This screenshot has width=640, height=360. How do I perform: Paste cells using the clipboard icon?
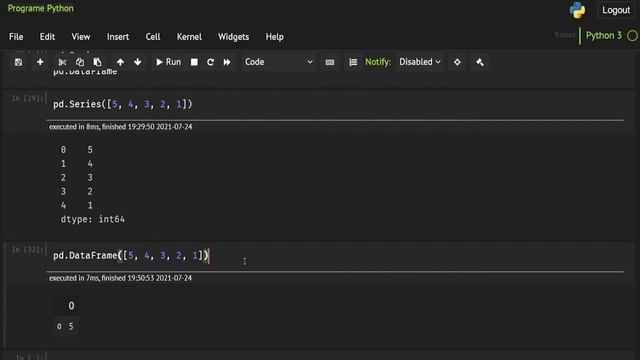click(97, 62)
